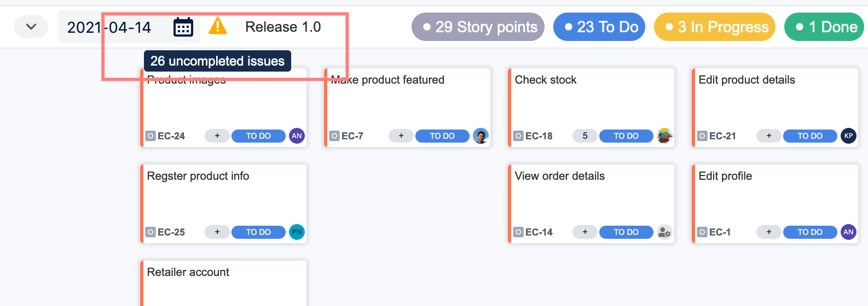Click the 5 story points on EC-18
The height and width of the screenshot is (306, 868).
[x=585, y=136]
